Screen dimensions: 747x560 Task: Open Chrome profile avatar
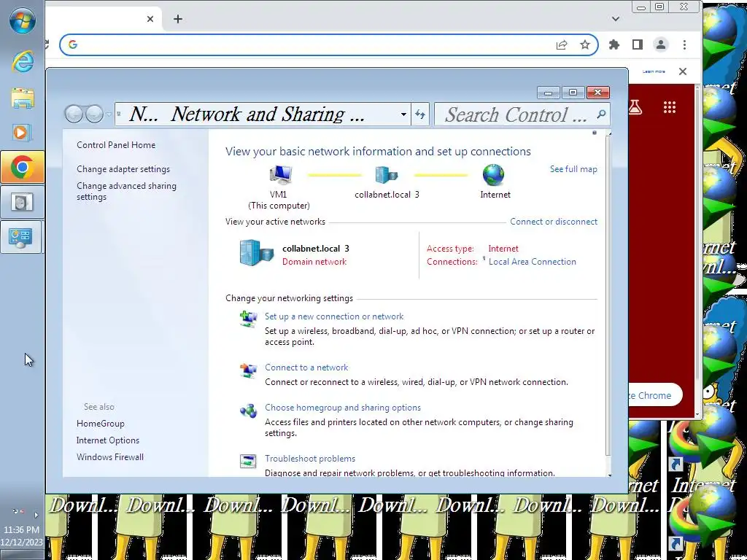click(x=661, y=44)
